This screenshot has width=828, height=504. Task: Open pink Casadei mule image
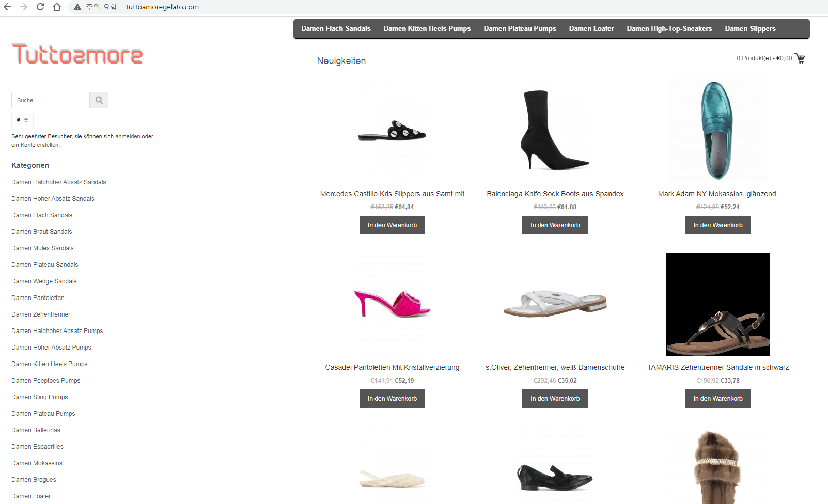coord(392,304)
